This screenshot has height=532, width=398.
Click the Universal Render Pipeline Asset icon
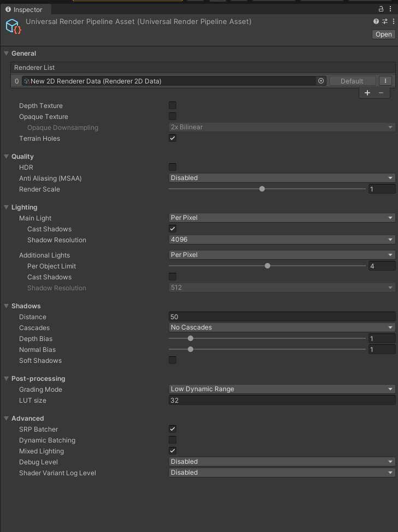(x=13, y=26)
